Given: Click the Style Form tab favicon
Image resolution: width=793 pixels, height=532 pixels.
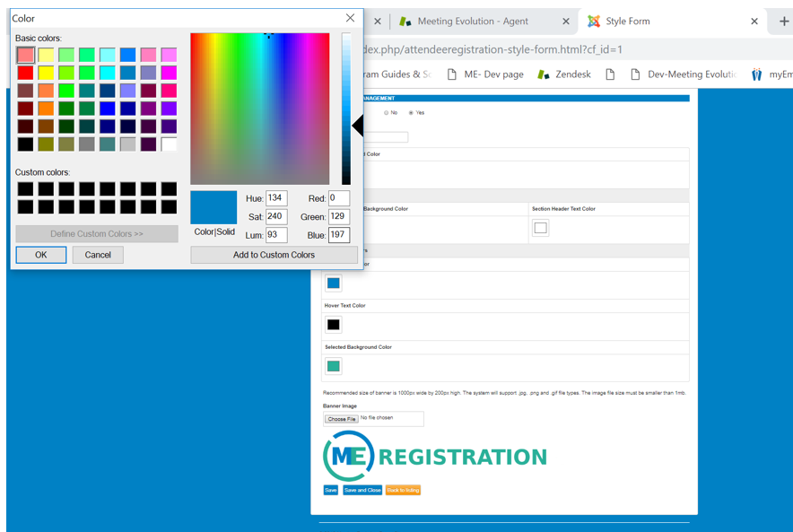Looking at the screenshot, I should click(x=594, y=21).
